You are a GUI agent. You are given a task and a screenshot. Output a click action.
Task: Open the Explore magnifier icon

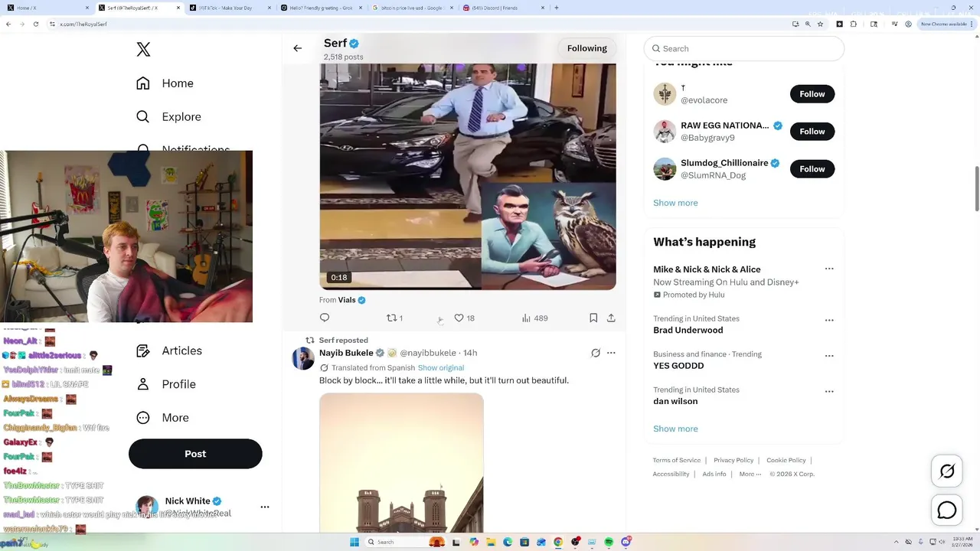coord(143,117)
